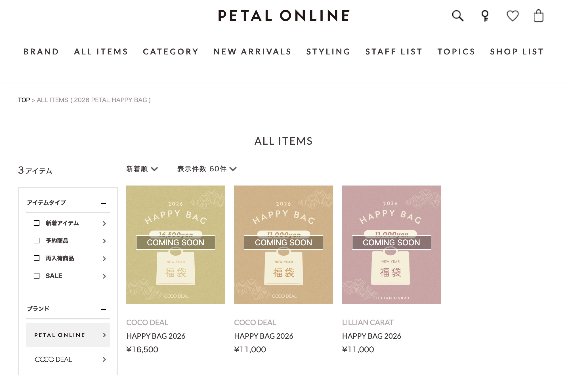Open the LILLIAN CARAT HAPPY BAG 2026 link
This screenshot has height=375, width=588.
pos(371,336)
